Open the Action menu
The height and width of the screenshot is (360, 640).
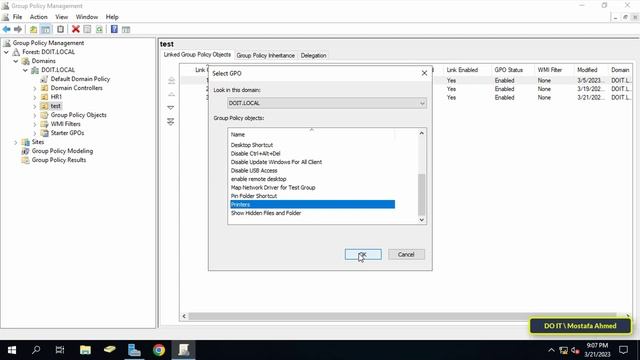(x=39, y=17)
